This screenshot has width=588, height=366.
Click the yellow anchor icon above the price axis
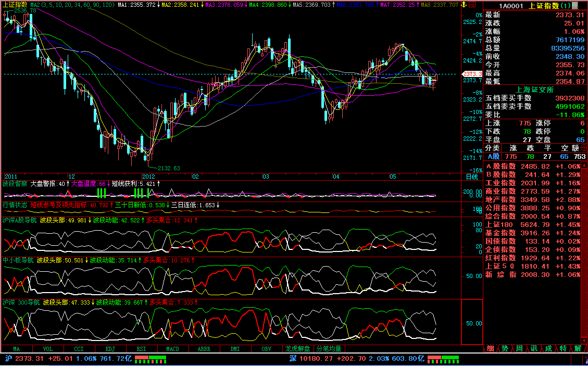(x=464, y=5)
